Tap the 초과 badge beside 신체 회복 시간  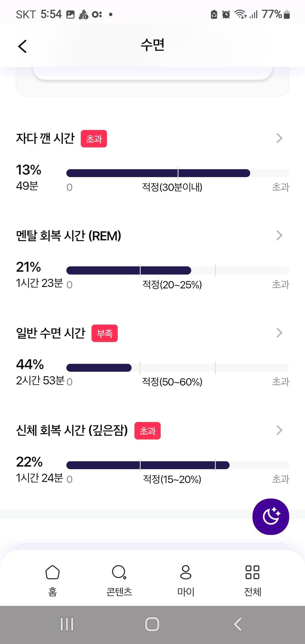[x=147, y=431]
